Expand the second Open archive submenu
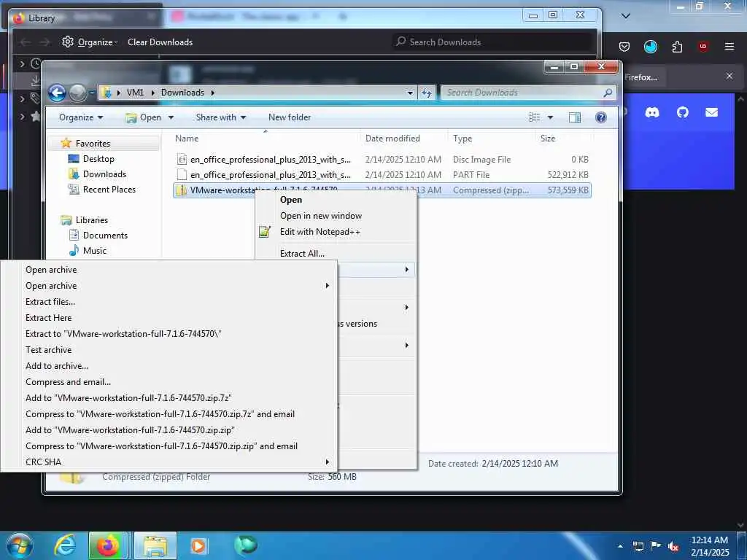This screenshot has width=747, height=560. [169, 286]
